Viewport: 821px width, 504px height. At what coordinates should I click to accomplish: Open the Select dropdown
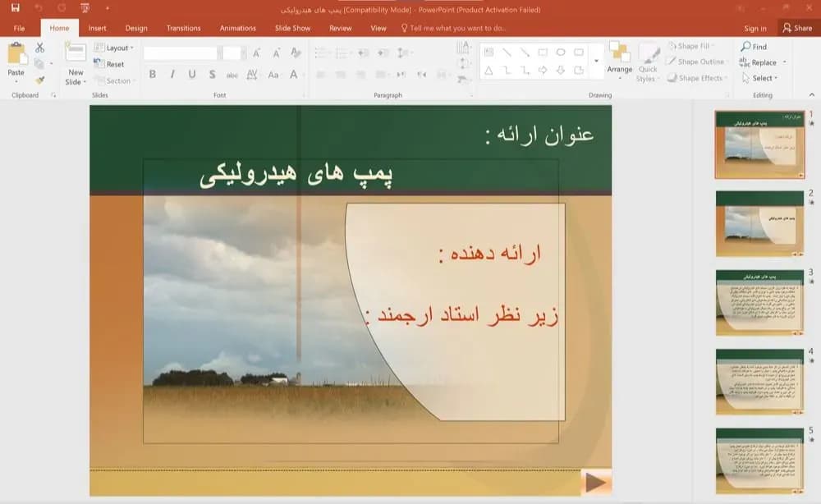(760, 78)
